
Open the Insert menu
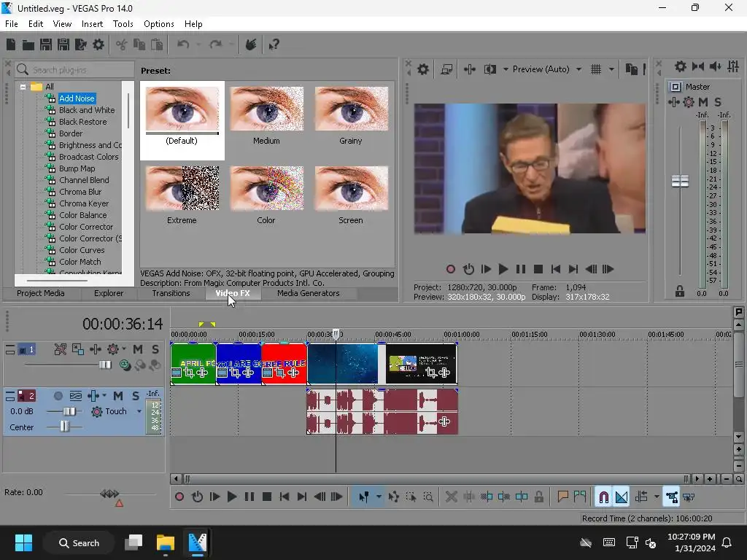coord(92,24)
